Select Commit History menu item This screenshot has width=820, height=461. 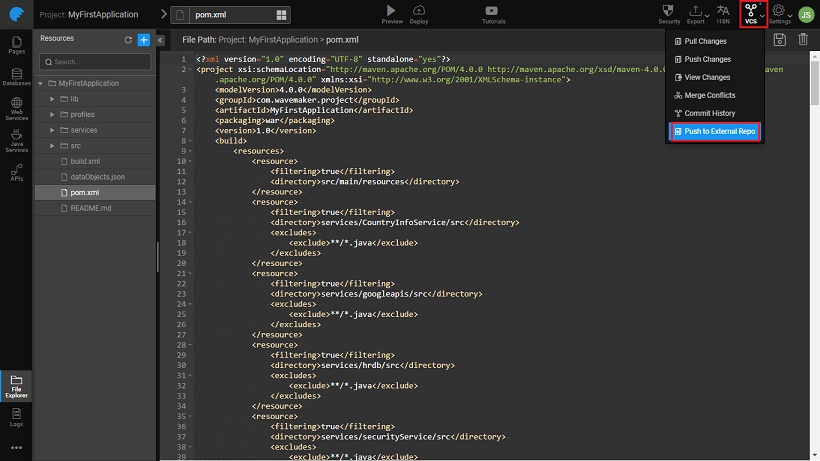click(x=709, y=113)
